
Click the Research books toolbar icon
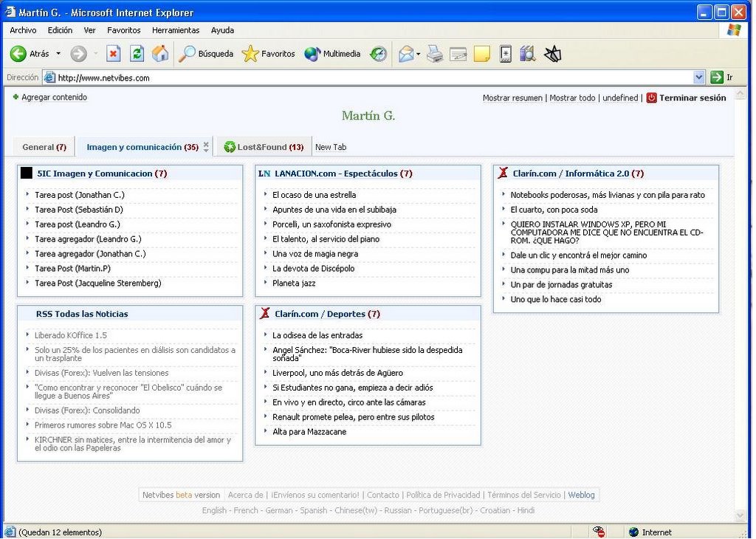(528, 53)
